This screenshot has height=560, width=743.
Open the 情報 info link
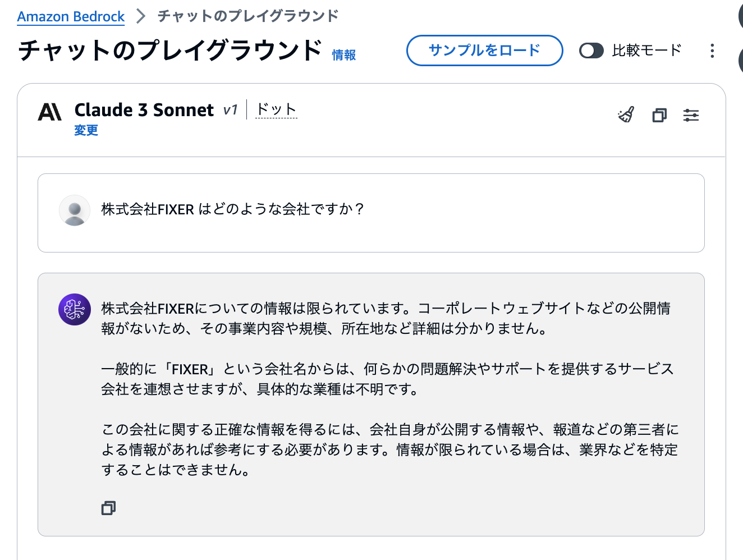344,55
